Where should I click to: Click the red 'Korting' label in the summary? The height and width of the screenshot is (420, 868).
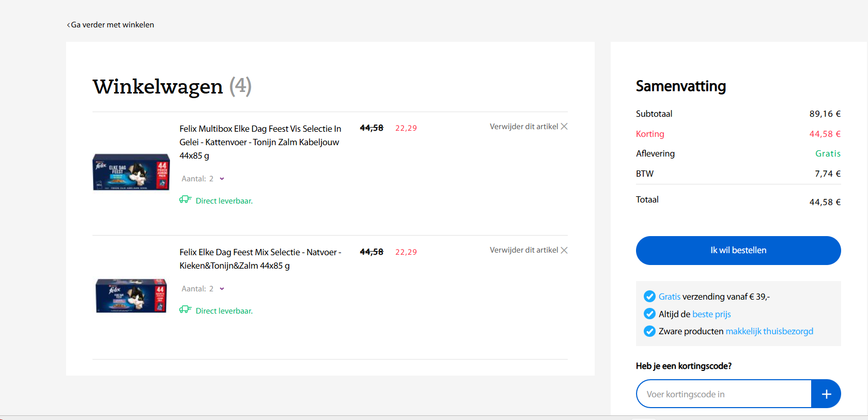650,134
